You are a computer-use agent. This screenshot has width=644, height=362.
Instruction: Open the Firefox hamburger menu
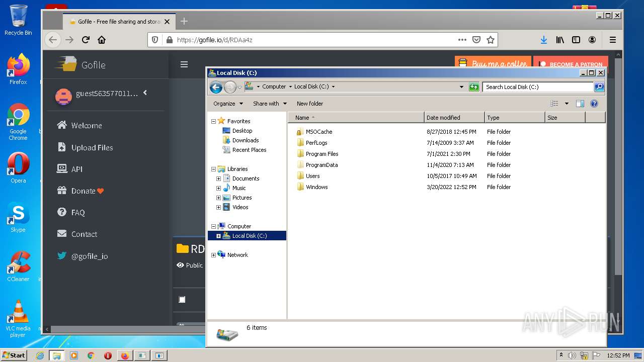tap(613, 40)
